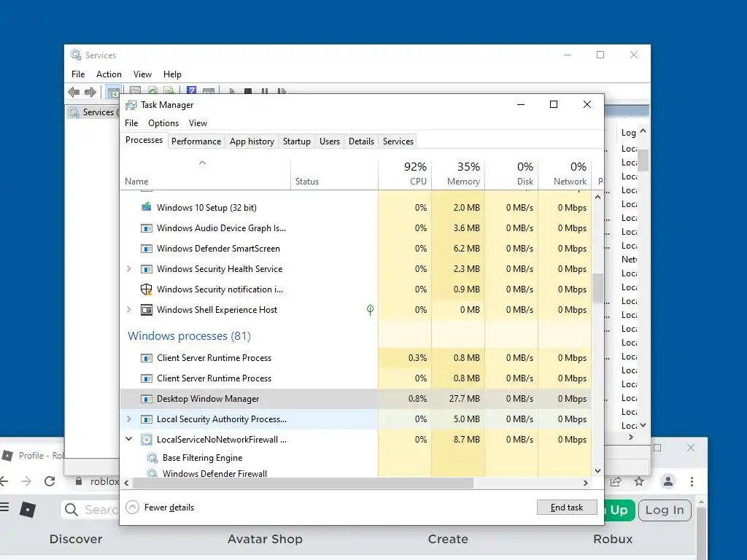747x560 pixels.
Task: Click the Task Manager title bar icon
Action: click(131, 105)
